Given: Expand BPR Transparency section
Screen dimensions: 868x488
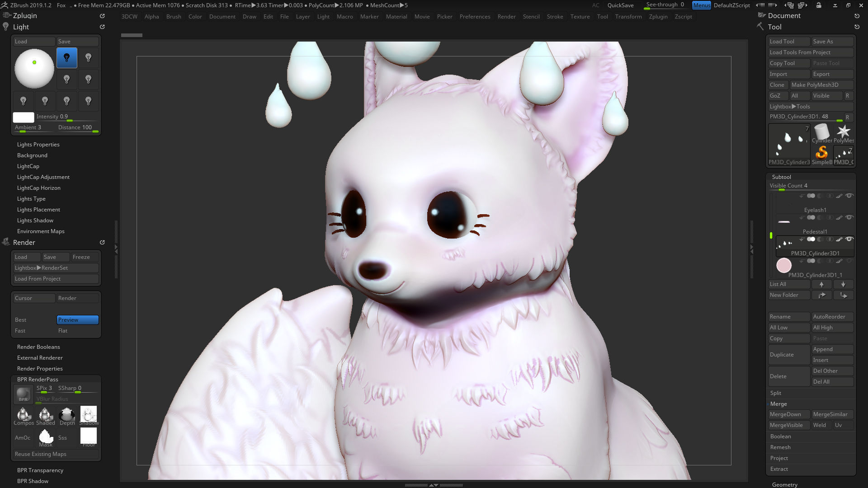Looking at the screenshot, I should coord(40,470).
